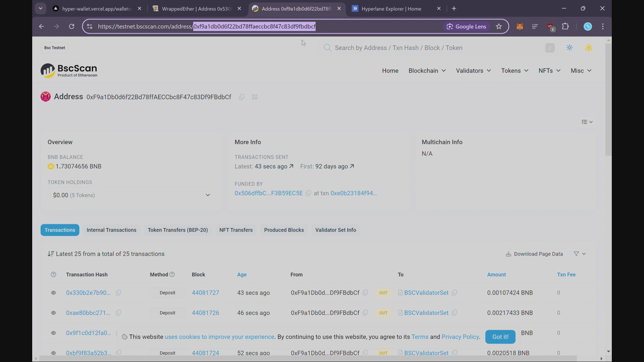Click the BscScan logo
This screenshot has width=644, height=362.
(69, 70)
